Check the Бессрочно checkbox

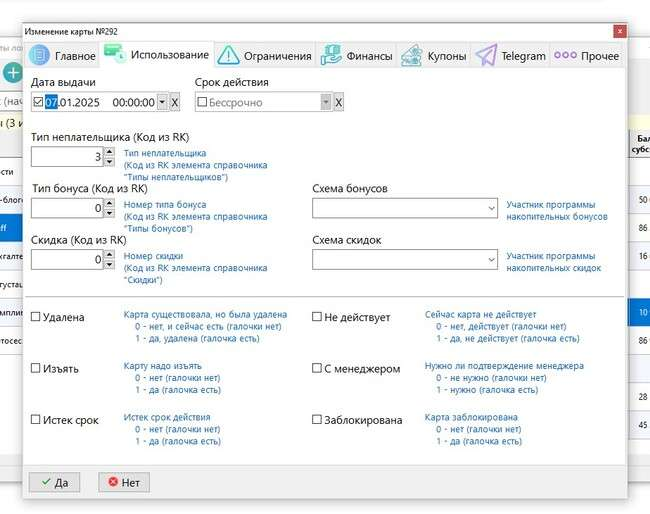pyautogui.click(x=203, y=102)
